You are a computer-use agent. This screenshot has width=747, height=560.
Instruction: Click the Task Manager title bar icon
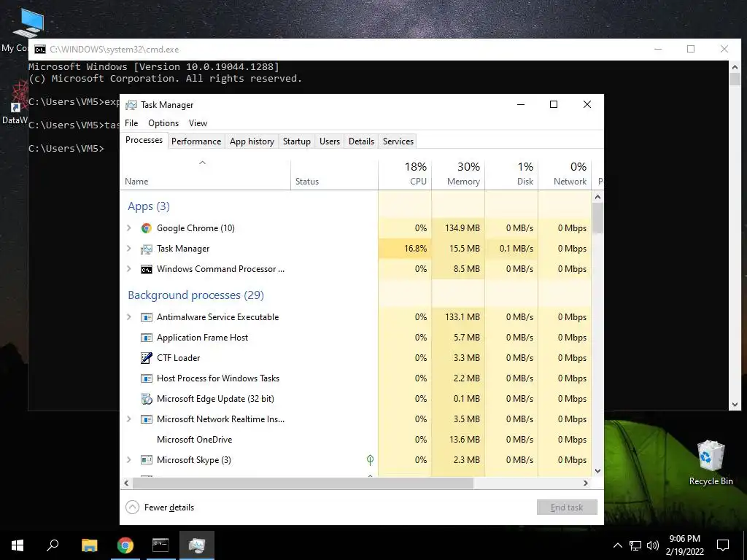(131, 105)
